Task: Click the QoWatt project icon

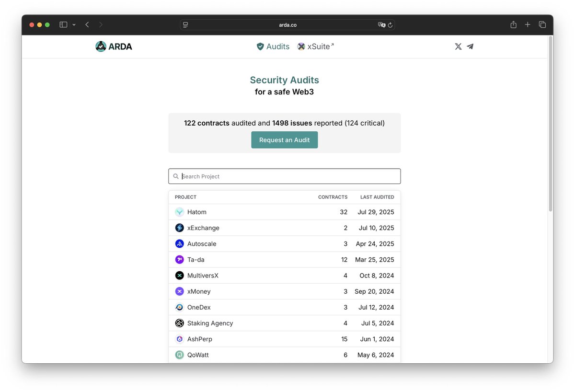Action: [x=180, y=355]
